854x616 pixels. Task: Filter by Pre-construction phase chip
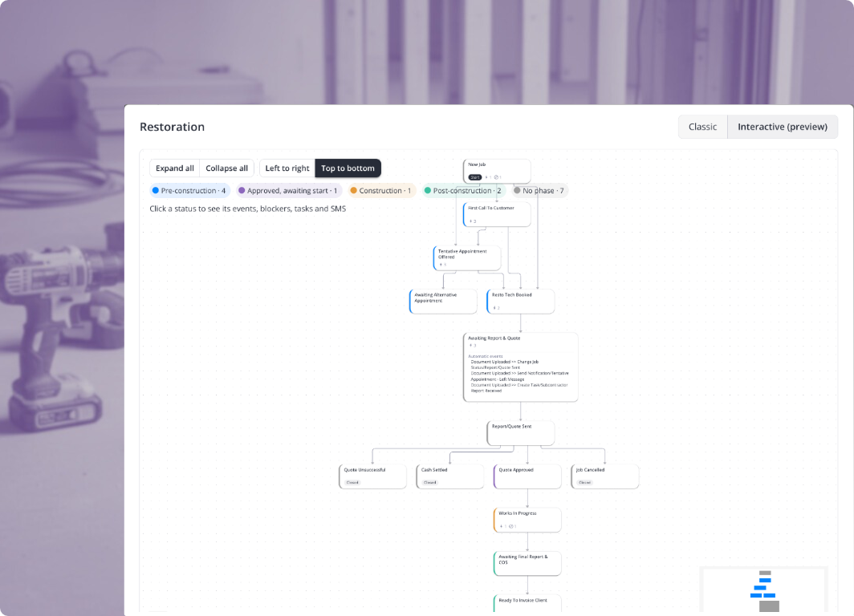click(x=189, y=190)
